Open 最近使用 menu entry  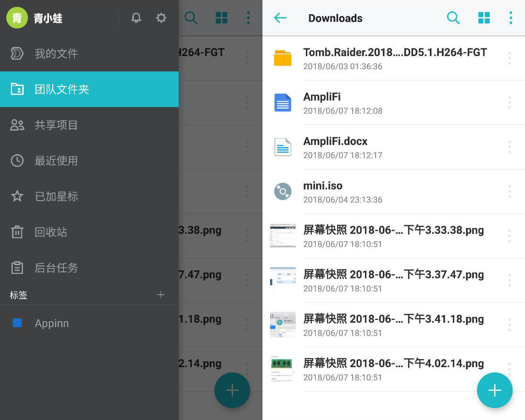point(89,161)
